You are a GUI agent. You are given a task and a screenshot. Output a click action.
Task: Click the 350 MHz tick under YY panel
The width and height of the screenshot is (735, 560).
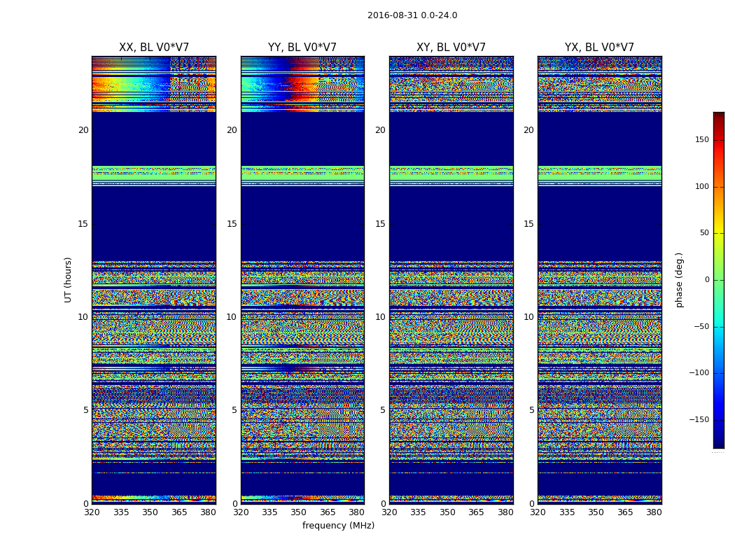tap(299, 512)
